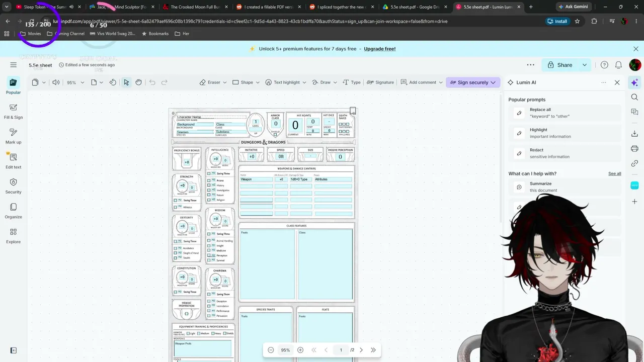The width and height of the screenshot is (644, 362).
Task: Click the read aloud speaker icon
Action: [56, 82]
